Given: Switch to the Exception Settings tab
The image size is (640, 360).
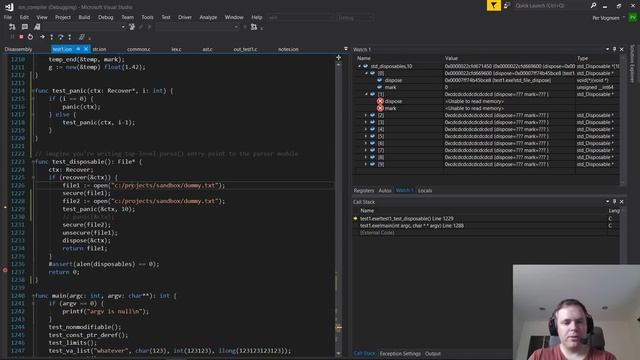Looking at the screenshot, I should [400, 354].
